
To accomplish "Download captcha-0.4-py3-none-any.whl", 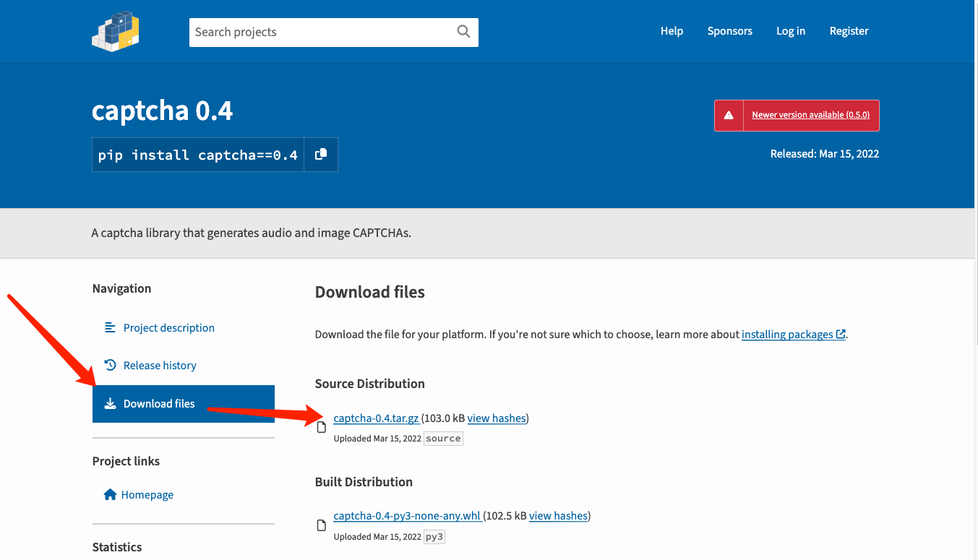I will pyautogui.click(x=407, y=516).
